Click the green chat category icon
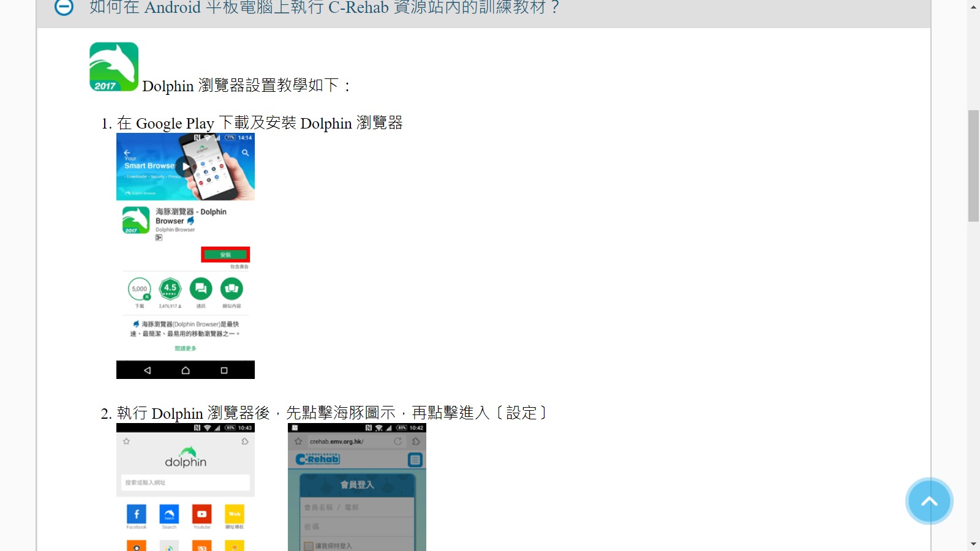 201,288
